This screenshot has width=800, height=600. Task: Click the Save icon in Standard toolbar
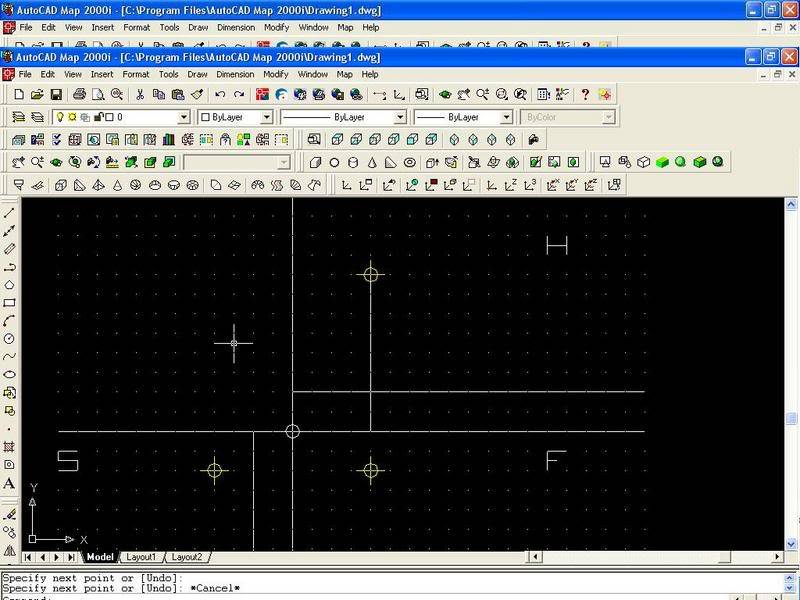[57, 94]
